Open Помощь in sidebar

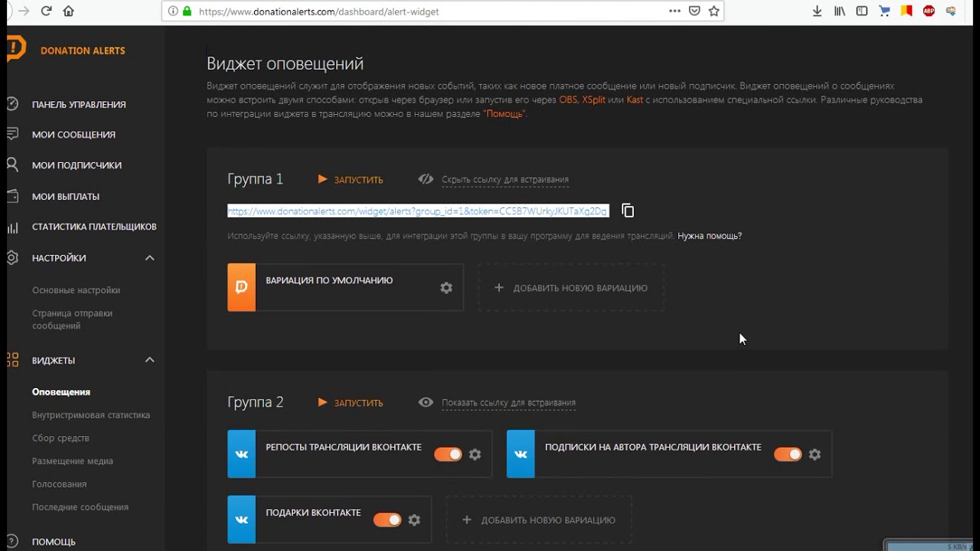pyautogui.click(x=54, y=542)
